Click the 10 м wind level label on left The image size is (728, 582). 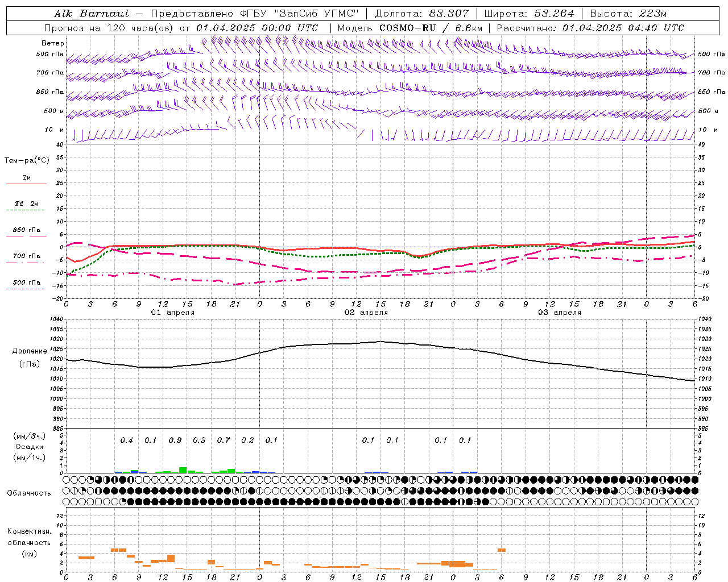[x=54, y=130]
